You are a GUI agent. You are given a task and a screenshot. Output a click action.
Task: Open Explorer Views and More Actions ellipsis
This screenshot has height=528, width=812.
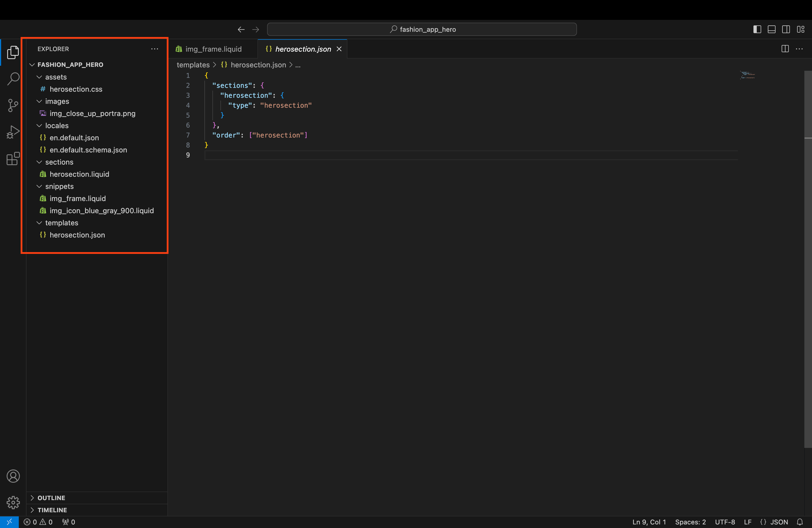155,49
